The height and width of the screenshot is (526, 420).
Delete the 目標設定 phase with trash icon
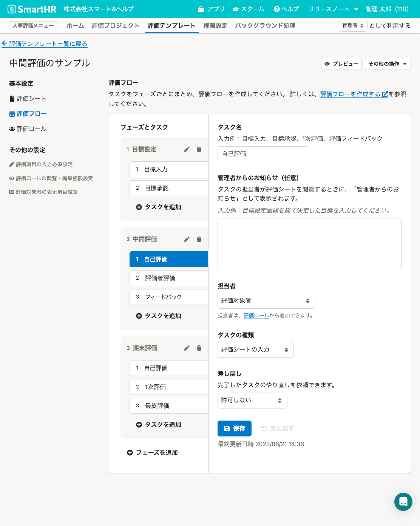click(x=199, y=149)
